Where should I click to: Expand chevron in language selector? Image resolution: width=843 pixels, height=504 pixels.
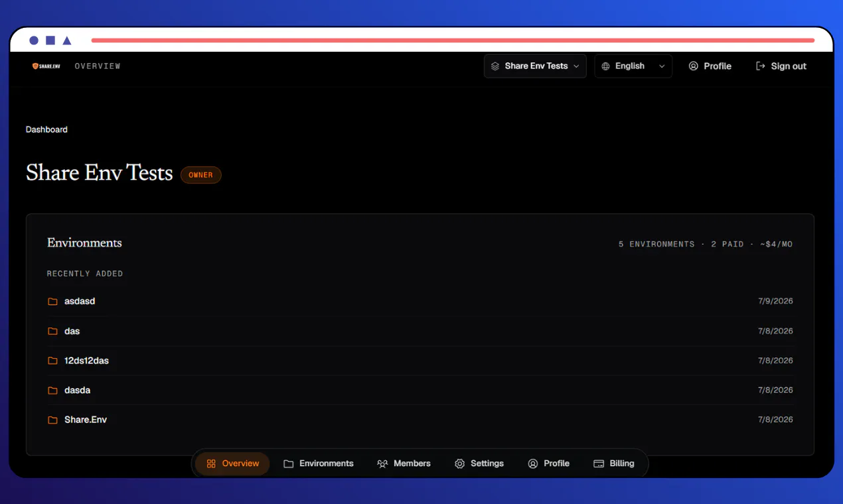click(x=662, y=66)
